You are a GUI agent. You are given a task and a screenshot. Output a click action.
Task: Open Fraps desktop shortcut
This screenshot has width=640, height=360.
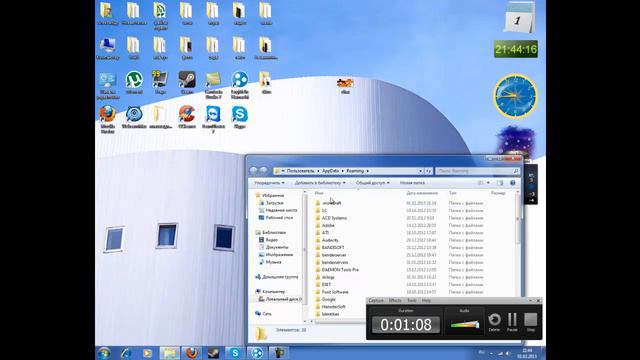160,83
